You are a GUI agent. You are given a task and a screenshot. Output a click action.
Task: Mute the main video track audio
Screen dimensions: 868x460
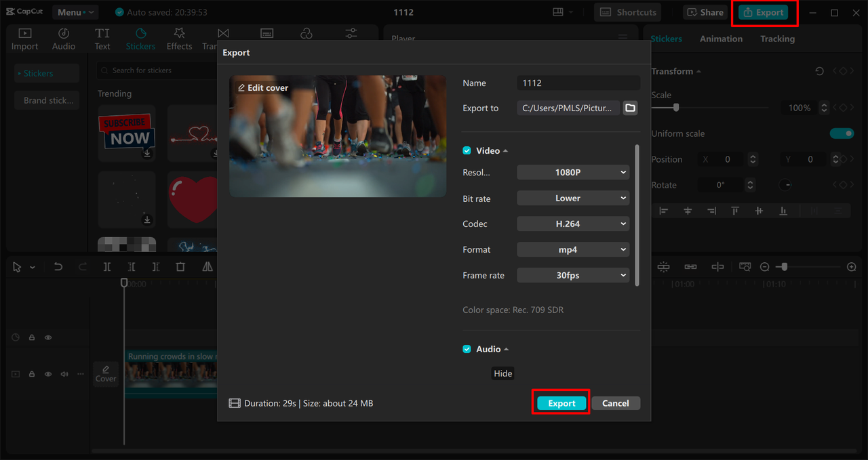click(64, 374)
